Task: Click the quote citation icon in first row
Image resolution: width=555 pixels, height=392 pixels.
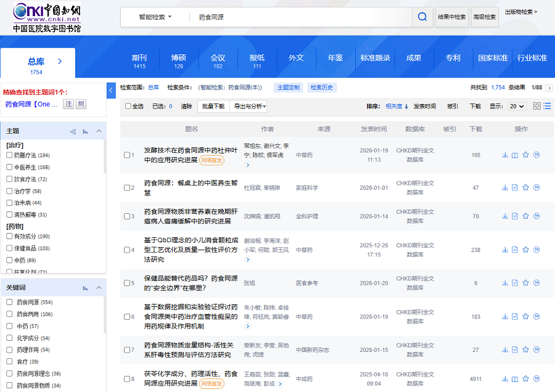Action: click(x=536, y=155)
